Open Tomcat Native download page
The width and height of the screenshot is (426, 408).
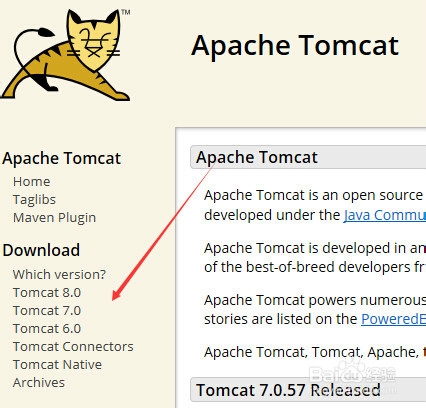pos(57,364)
